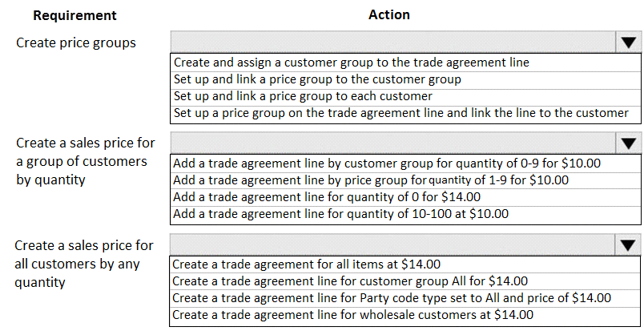Open the Create price groups dropdown arrow
Screen dimensions: 644x331
click(x=629, y=42)
